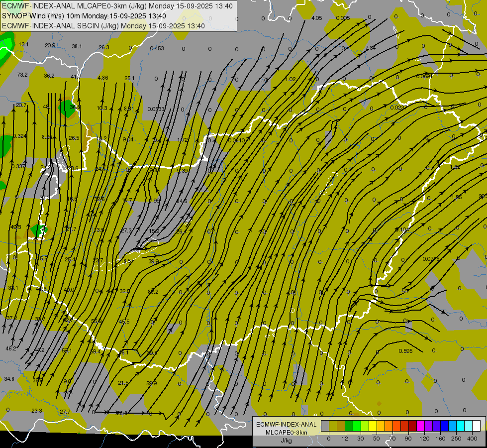Click the map value 45.5
This screenshot has height=448, width=487.
pos(124,322)
